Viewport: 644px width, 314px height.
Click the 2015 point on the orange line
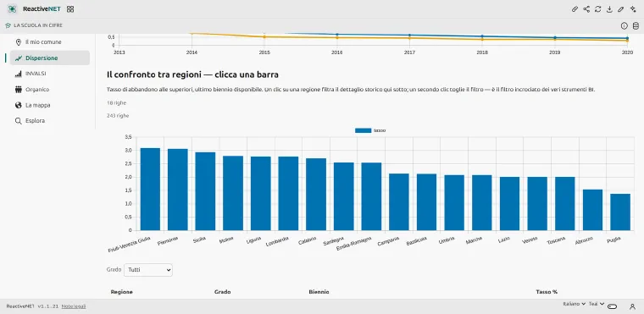[264, 37]
